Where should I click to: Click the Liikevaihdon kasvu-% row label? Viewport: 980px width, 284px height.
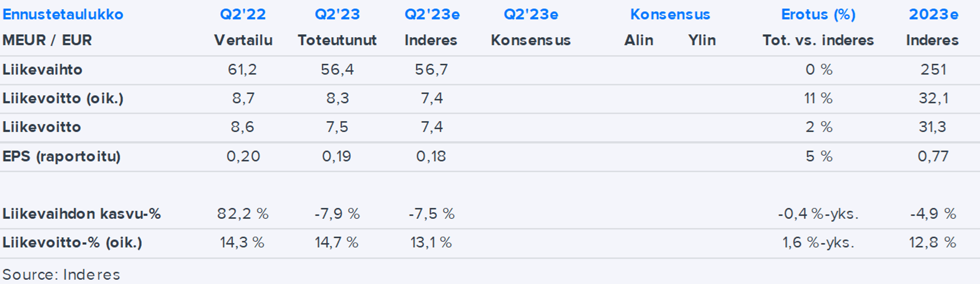point(81,214)
